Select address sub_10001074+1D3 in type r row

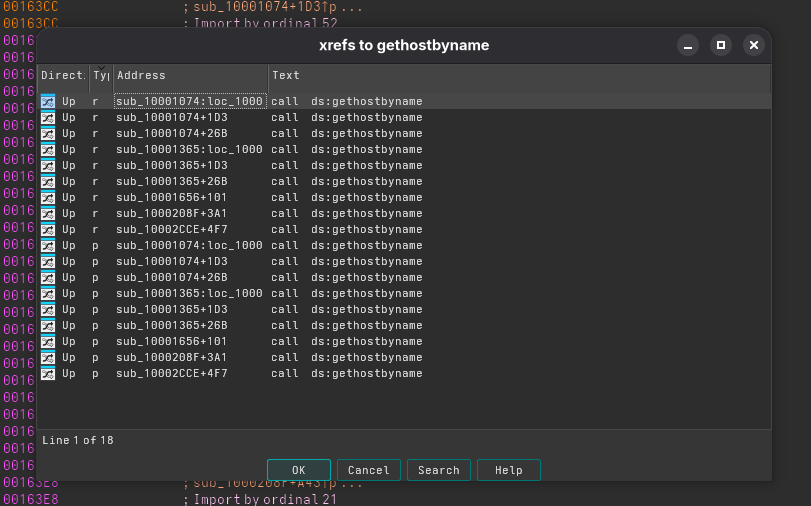pyautogui.click(x=171, y=117)
